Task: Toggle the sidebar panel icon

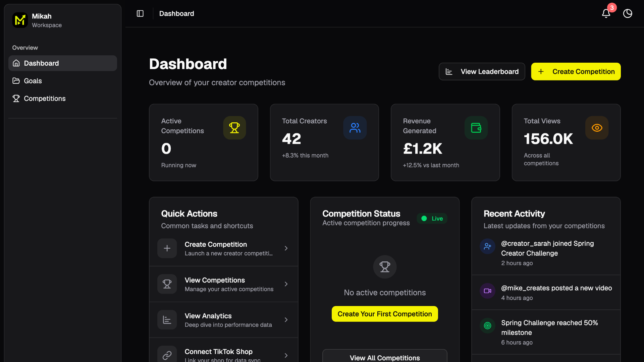Action: (140, 13)
